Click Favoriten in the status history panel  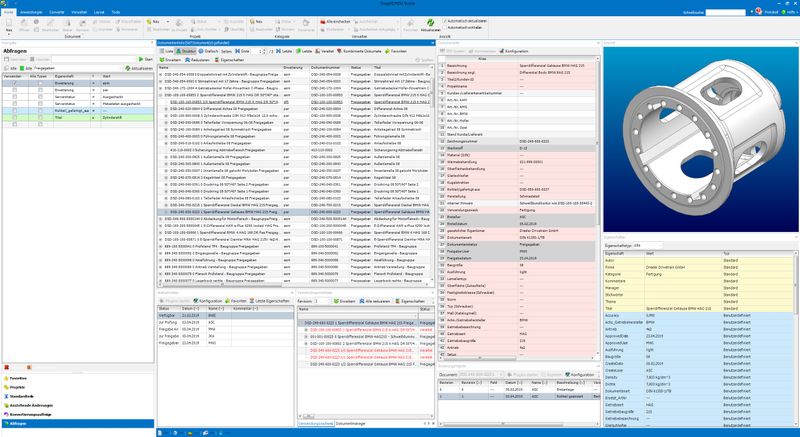(236, 301)
